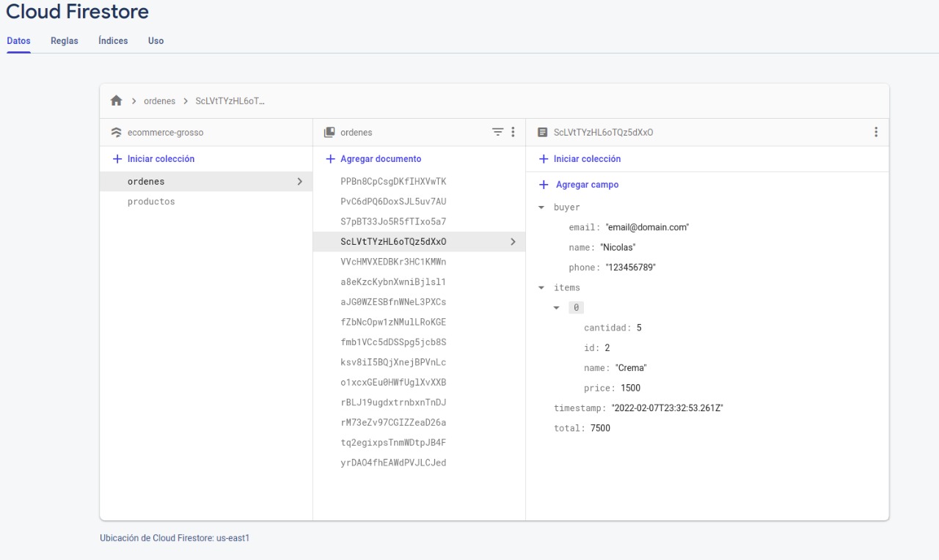Open the Índices tab
This screenshot has height=560, width=939.
[x=113, y=41]
